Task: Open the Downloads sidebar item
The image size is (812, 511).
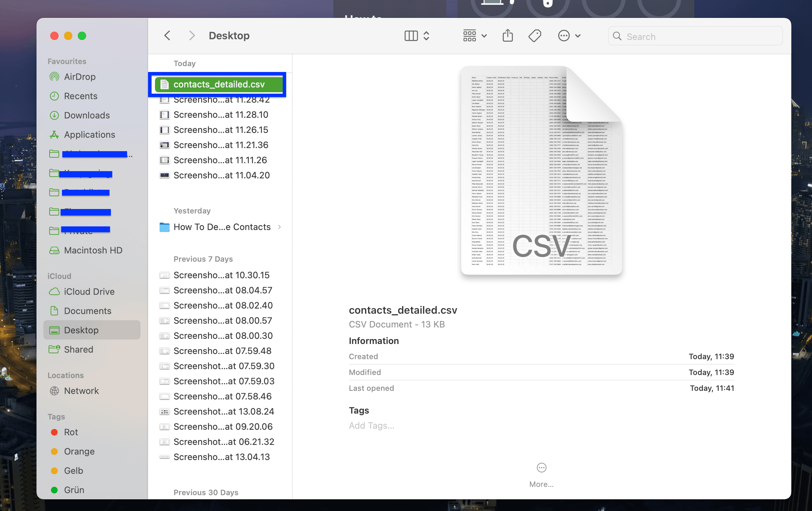Action: point(87,115)
